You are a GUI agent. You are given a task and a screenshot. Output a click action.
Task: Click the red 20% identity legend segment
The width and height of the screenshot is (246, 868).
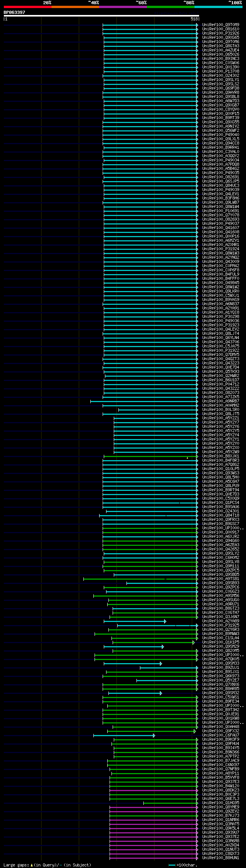[28, 7]
